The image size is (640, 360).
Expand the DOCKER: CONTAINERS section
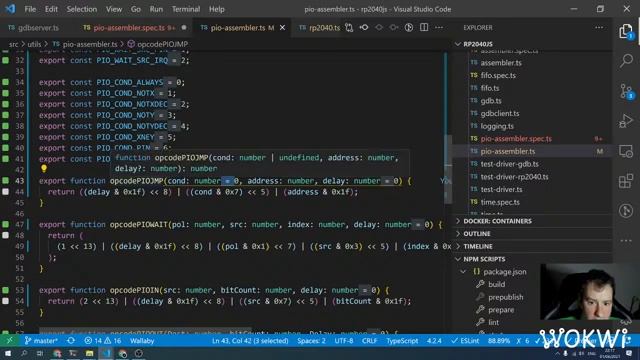(x=497, y=221)
